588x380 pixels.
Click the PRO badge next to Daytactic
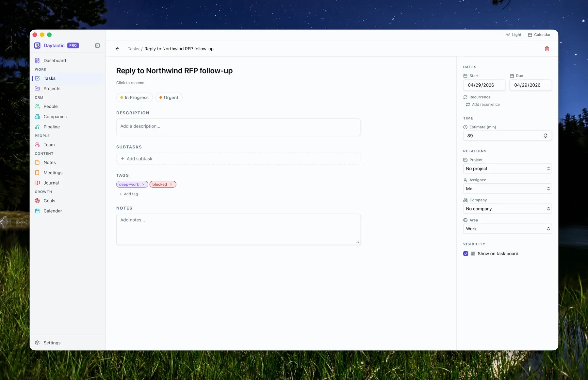tap(73, 45)
